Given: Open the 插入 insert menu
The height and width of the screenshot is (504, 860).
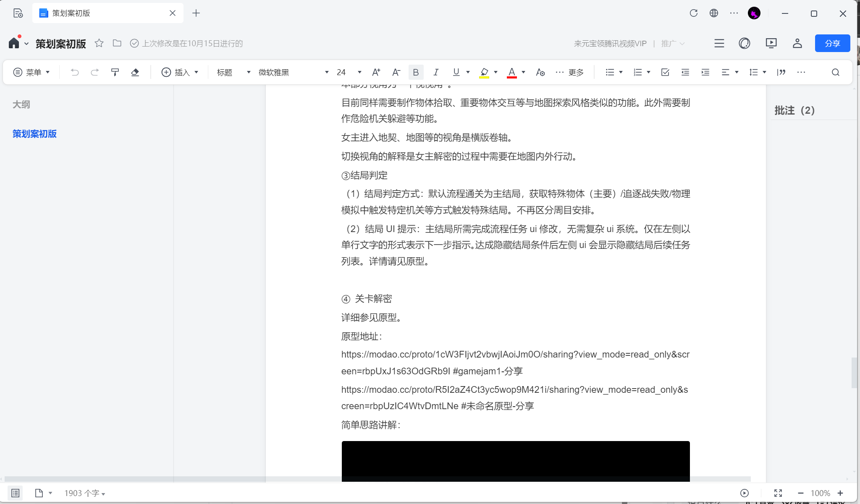Looking at the screenshot, I should coord(180,72).
